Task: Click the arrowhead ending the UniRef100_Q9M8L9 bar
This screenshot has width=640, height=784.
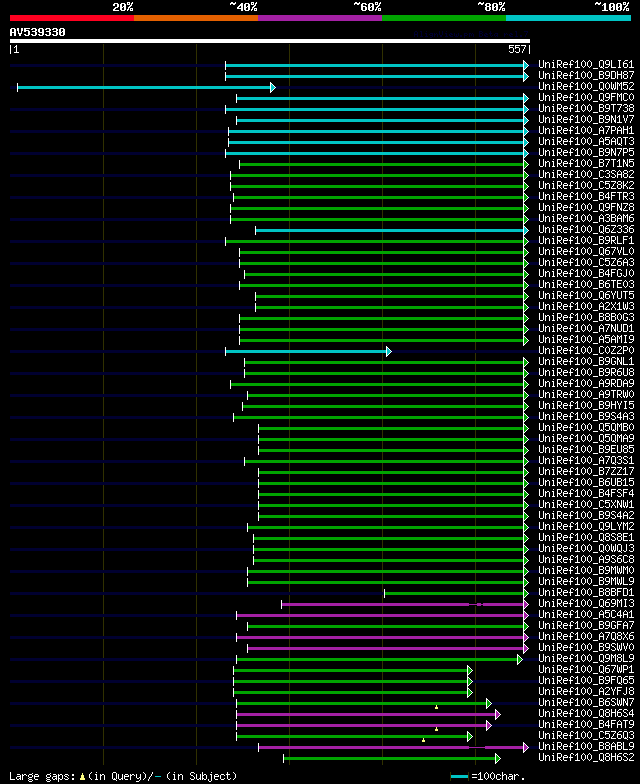Action: 520,660
